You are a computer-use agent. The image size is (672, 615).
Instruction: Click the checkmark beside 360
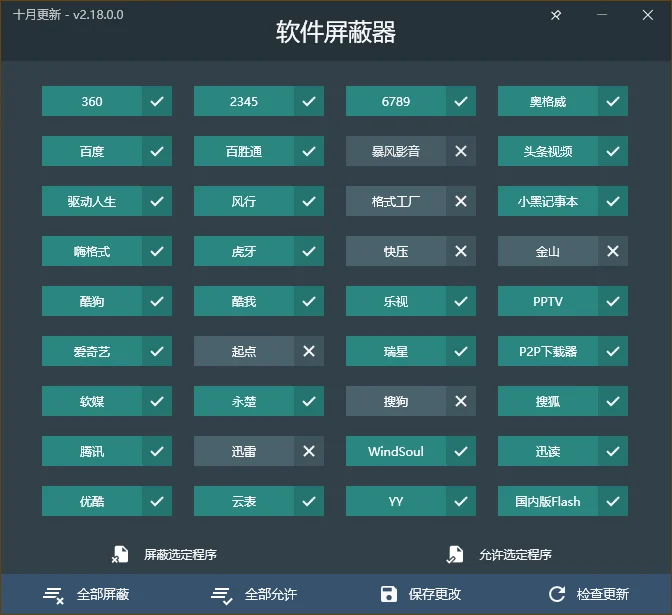tap(157, 101)
